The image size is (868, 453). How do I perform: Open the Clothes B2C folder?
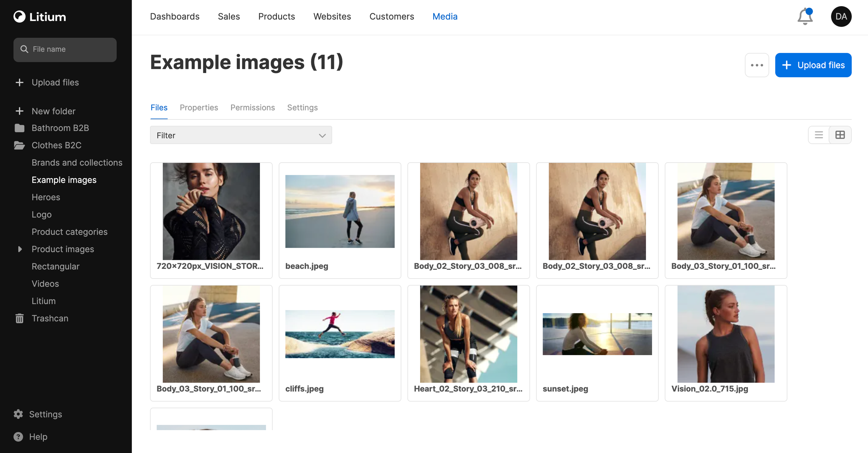pos(57,145)
